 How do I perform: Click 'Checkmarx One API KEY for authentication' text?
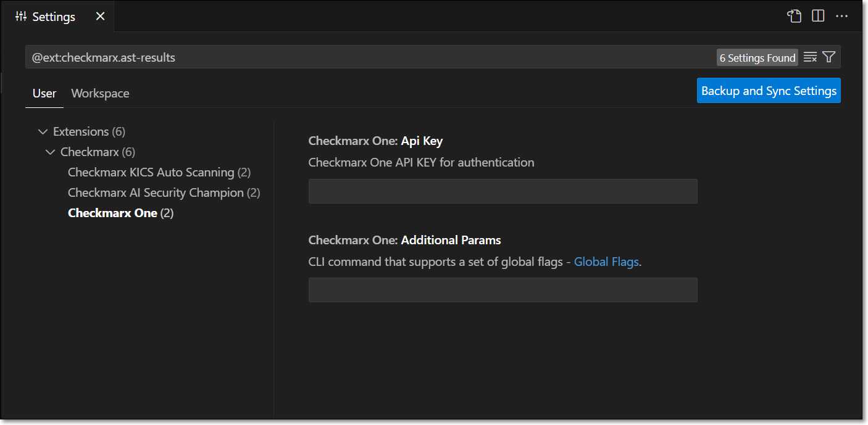point(421,162)
